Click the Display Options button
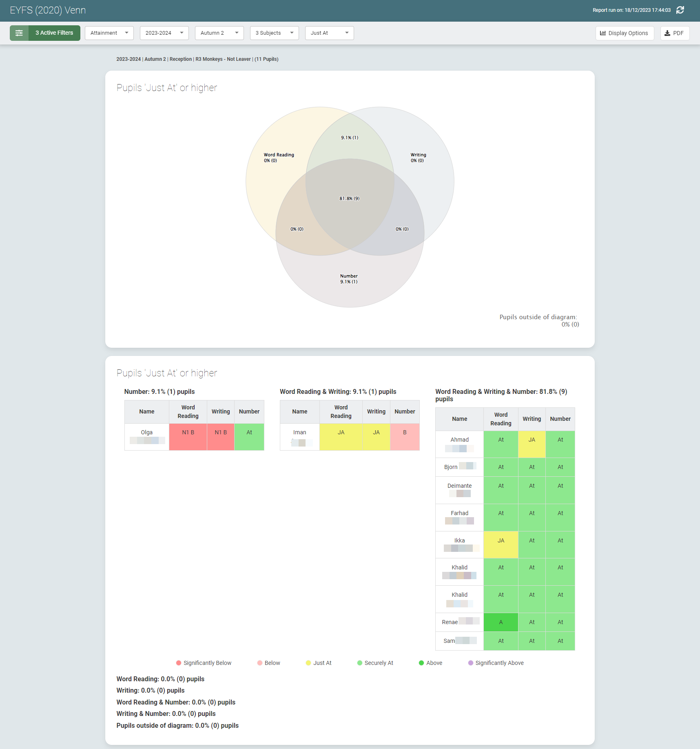The width and height of the screenshot is (700, 749). 625,33
